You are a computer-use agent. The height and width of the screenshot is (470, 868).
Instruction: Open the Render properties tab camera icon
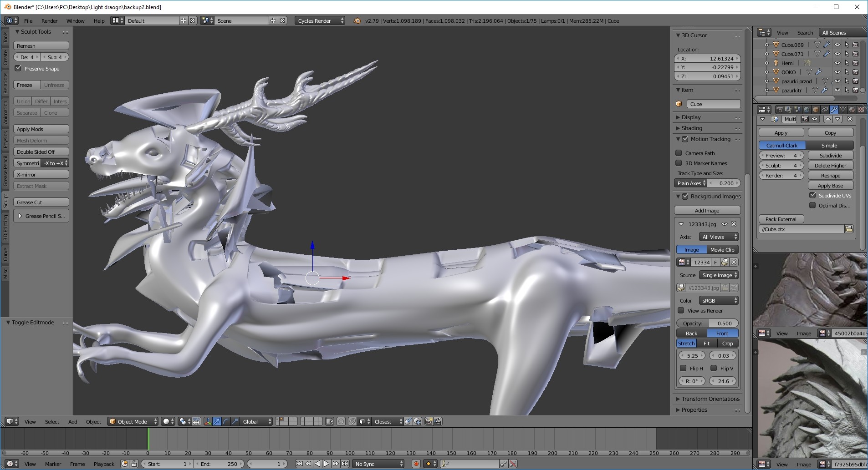tap(780, 110)
